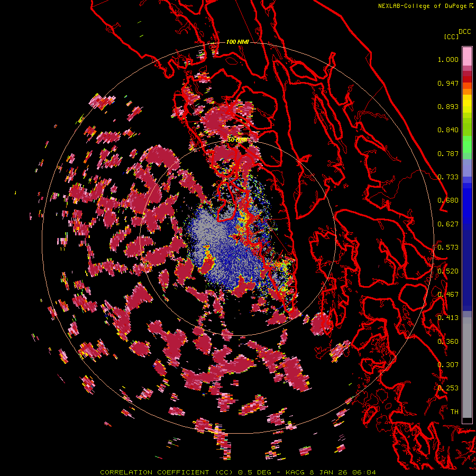Click the CORRELATION COEFFICIENT caption text
Screen dimensions: 476x476
click(154, 472)
